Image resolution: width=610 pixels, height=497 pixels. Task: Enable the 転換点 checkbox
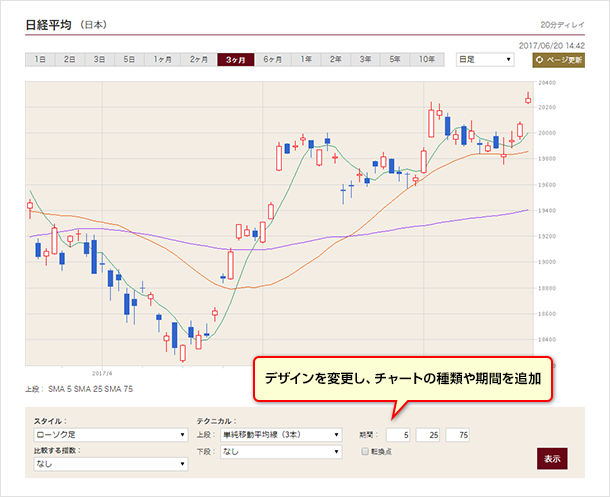pos(366,452)
